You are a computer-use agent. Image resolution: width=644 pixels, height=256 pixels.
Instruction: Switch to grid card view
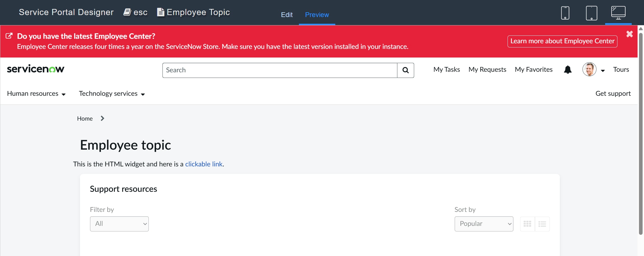(x=527, y=224)
